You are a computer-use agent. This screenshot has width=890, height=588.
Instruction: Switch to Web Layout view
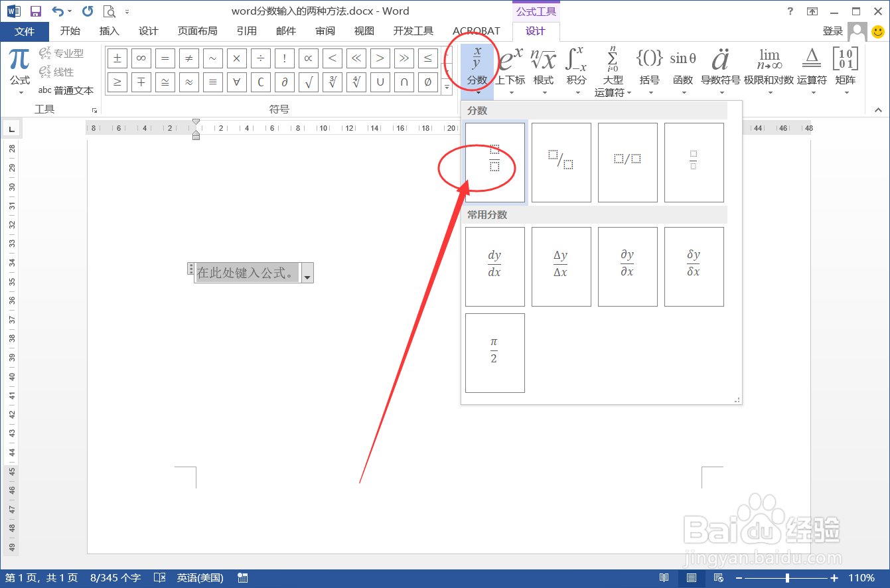tap(719, 578)
